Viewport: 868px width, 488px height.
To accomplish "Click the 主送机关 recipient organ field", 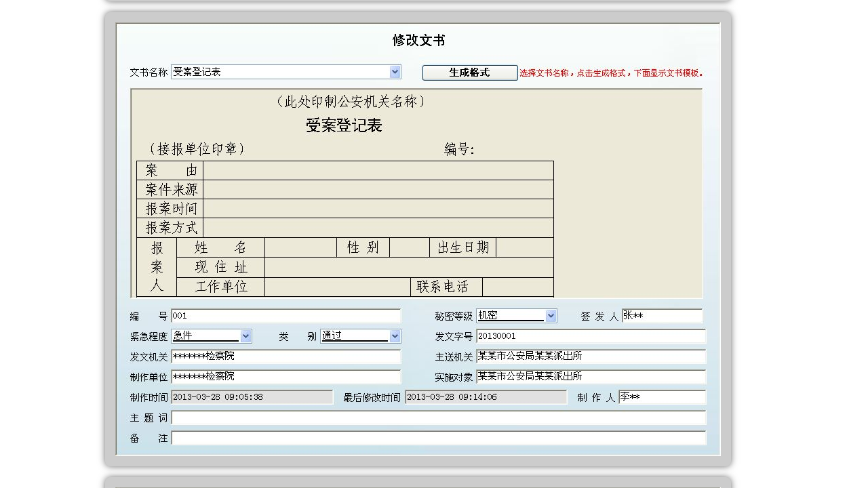I will coord(610,357).
